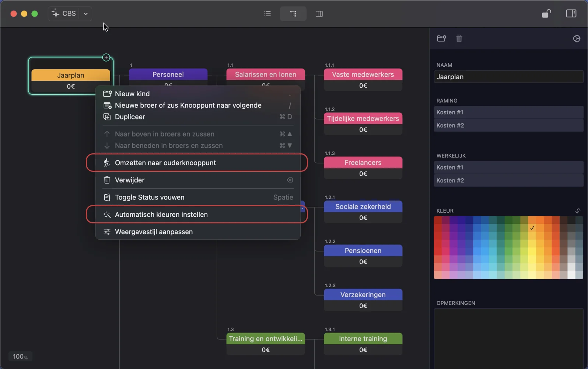Viewport: 588px width, 369px height.
Task: Pick the checked orange color swatch
Action: click(532, 228)
